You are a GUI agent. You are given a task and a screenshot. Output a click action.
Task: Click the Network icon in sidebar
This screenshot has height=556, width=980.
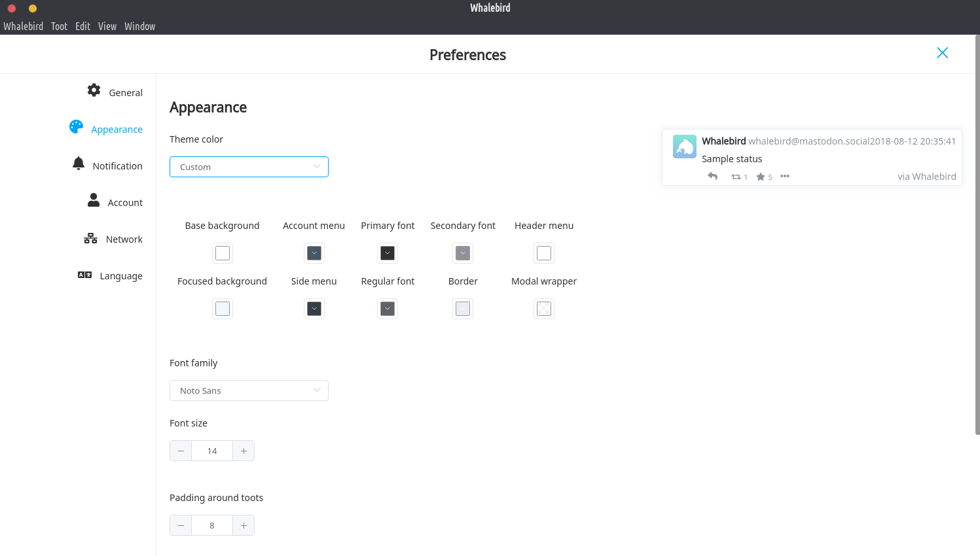pos(91,239)
